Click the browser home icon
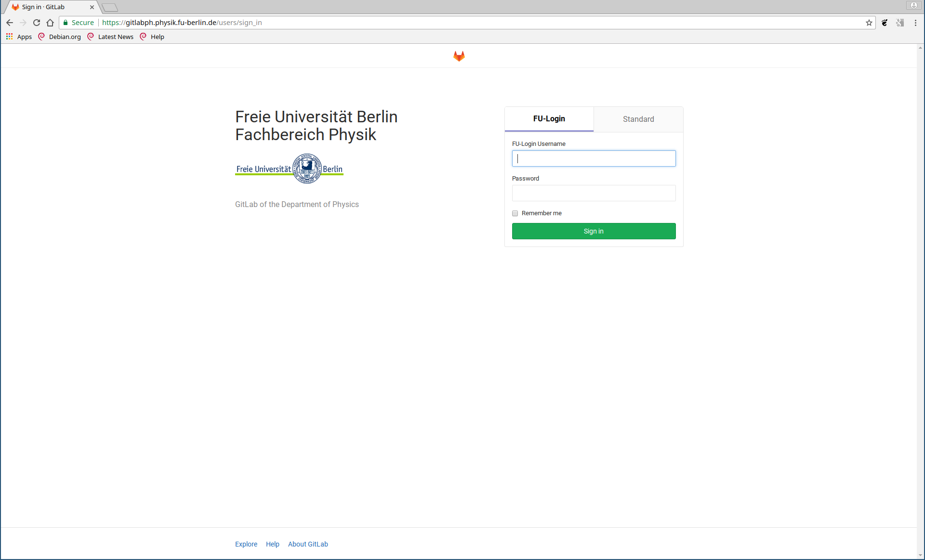The image size is (925, 560). (x=50, y=23)
